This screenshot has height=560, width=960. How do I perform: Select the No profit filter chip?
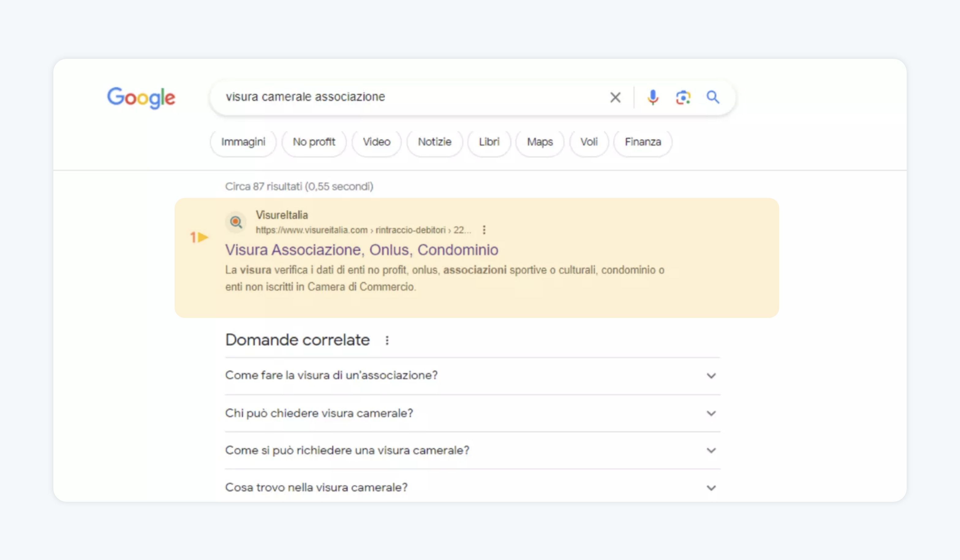pyautogui.click(x=314, y=142)
